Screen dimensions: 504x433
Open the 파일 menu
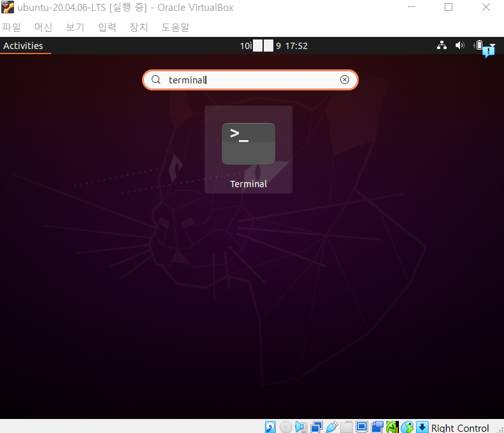tap(11, 27)
